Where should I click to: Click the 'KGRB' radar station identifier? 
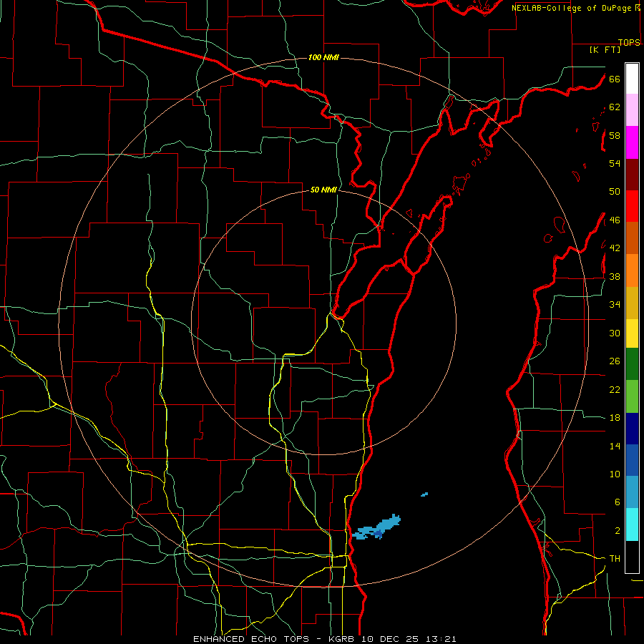[343, 639]
